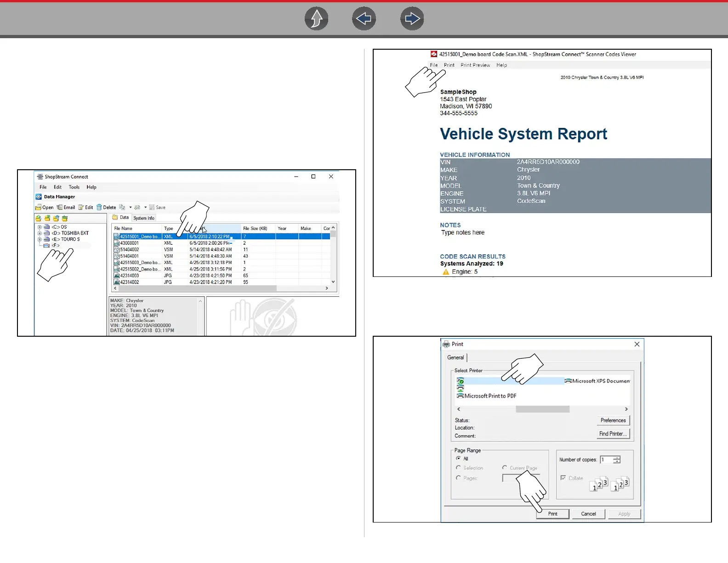This screenshot has width=728, height=563.
Task: Select the Microsoft Print to PDF printer
Action: [x=487, y=396]
